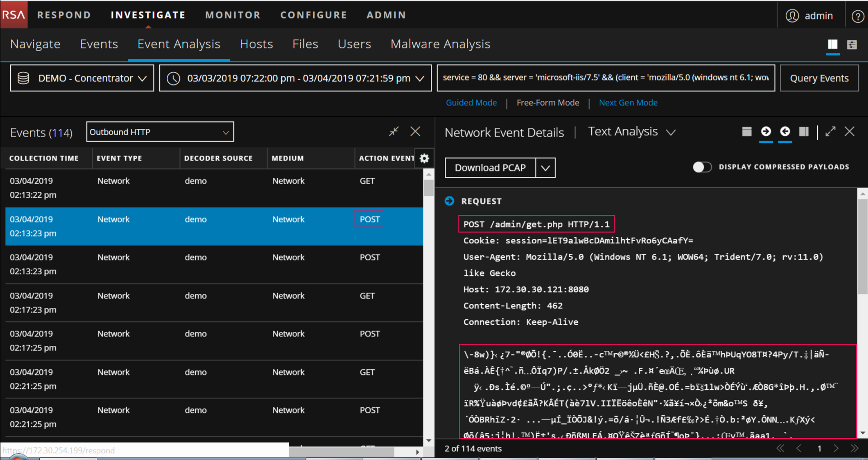This screenshot has width=868, height=460.
Task: Open the events column settings gear
Action: 424,158
